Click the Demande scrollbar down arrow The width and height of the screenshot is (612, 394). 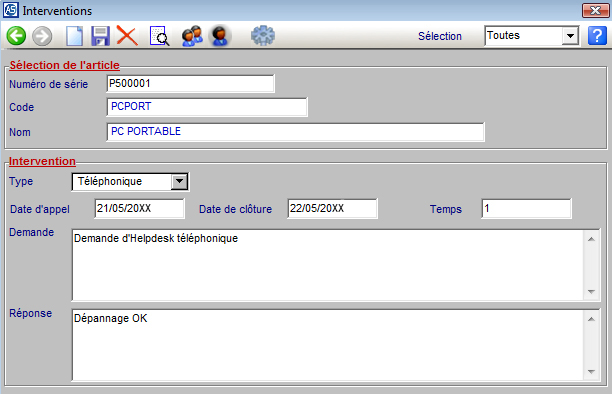[x=591, y=292]
